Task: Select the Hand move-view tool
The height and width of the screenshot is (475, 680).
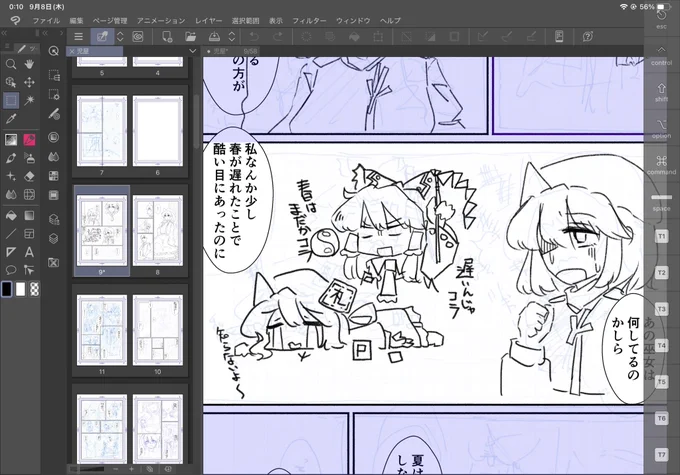Action: tap(29, 64)
